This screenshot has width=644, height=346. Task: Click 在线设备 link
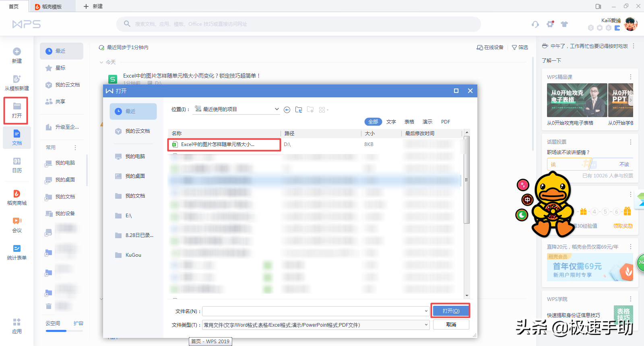(490, 47)
